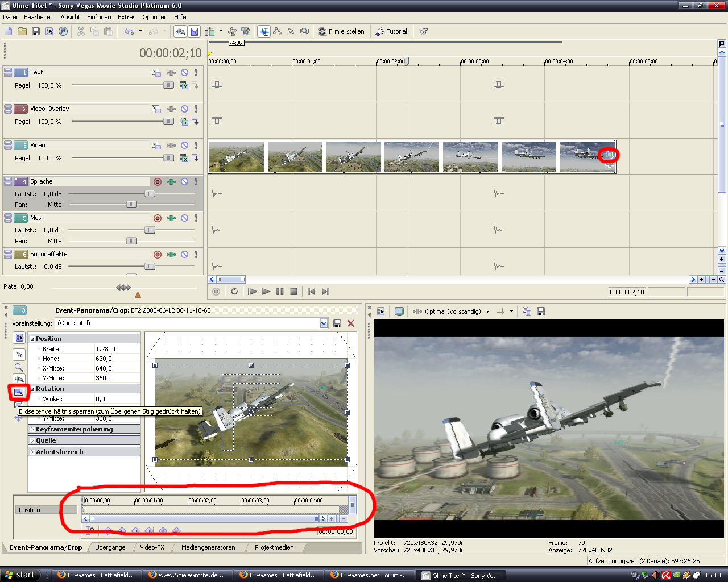Arm Soundeffekte track for recording
The height and width of the screenshot is (582, 728).
pyautogui.click(x=158, y=254)
